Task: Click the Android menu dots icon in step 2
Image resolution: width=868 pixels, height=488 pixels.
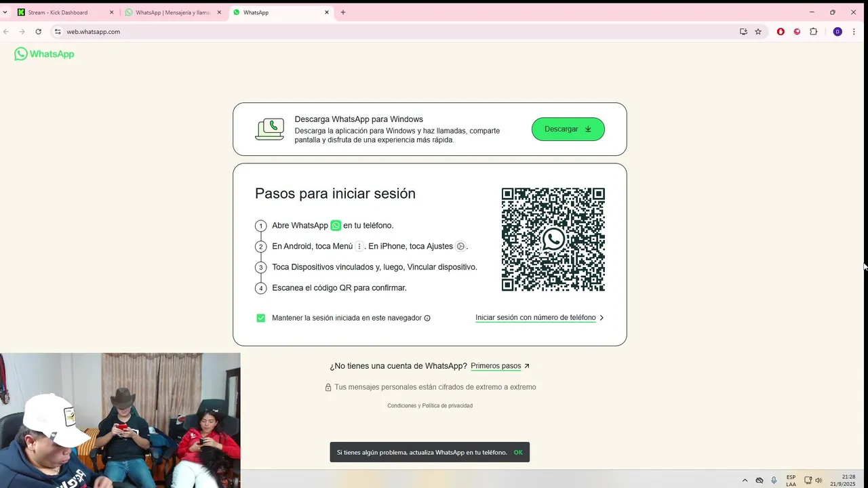Action: click(359, 247)
